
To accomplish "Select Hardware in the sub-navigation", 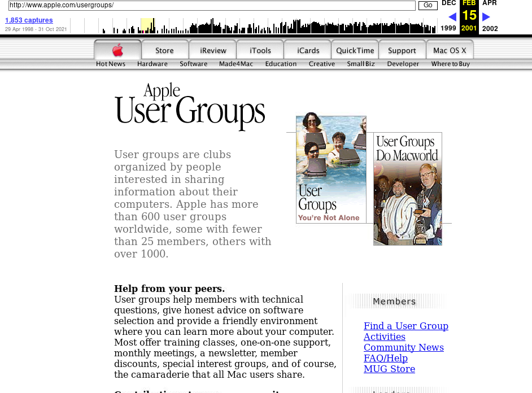I will click(x=152, y=64).
